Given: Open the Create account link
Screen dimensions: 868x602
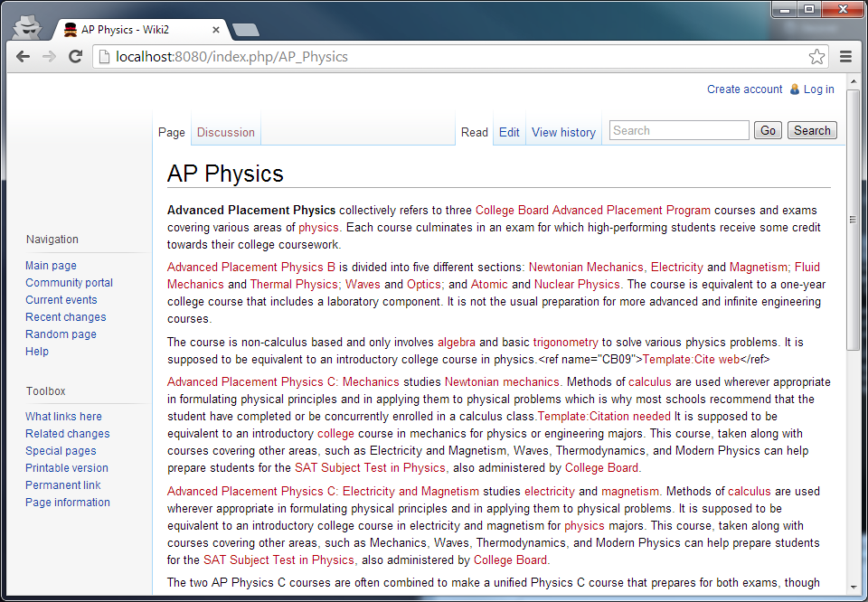Looking at the screenshot, I should (x=743, y=89).
